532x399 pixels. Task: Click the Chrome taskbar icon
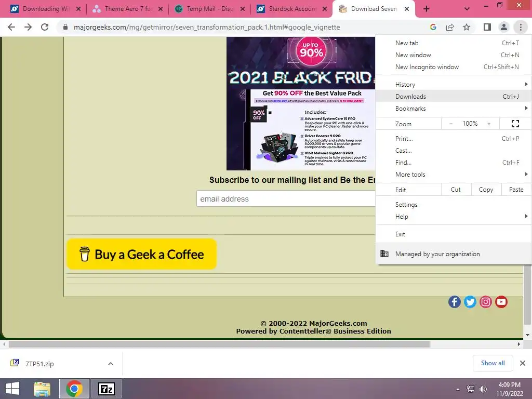(74, 389)
